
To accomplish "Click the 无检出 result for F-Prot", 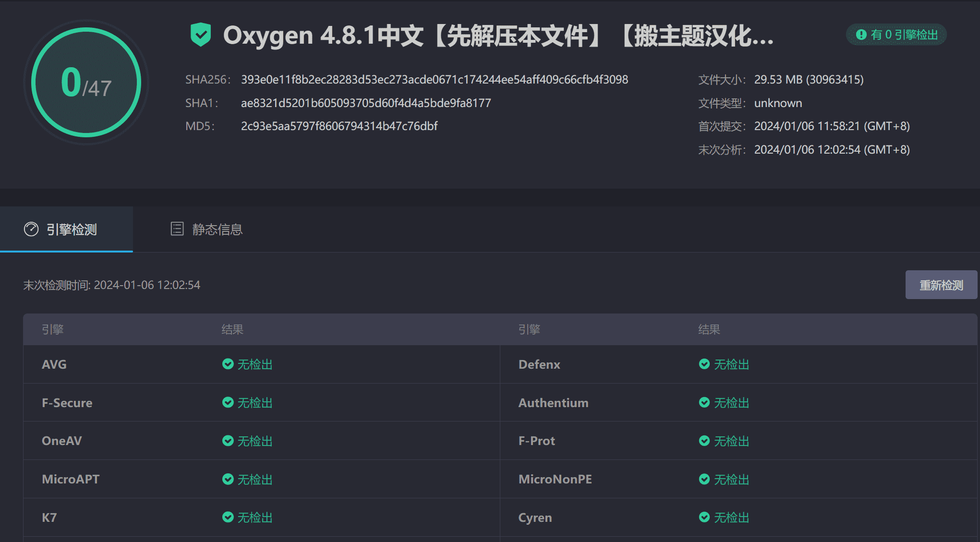I will (x=731, y=441).
